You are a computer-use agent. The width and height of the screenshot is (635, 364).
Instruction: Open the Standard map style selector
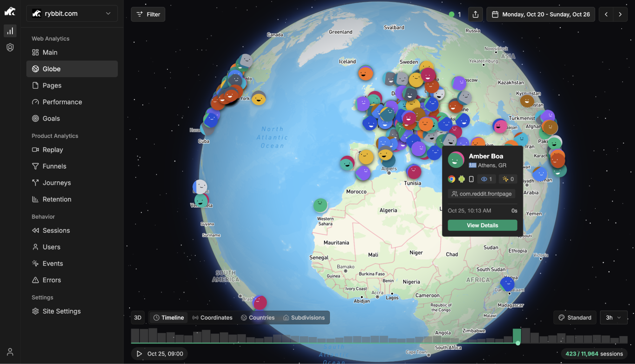[575, 317]
